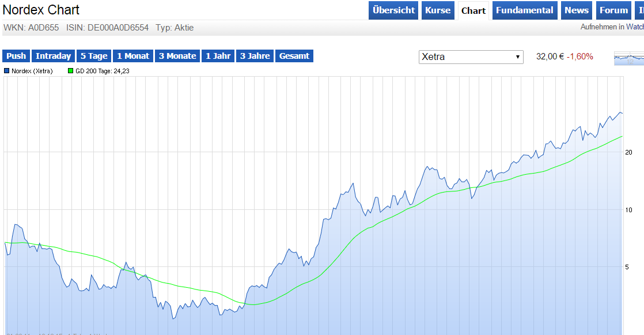Click the Typ: Aktie text
Viewport: 644px width, 335px height.
[x=175, y=28]
